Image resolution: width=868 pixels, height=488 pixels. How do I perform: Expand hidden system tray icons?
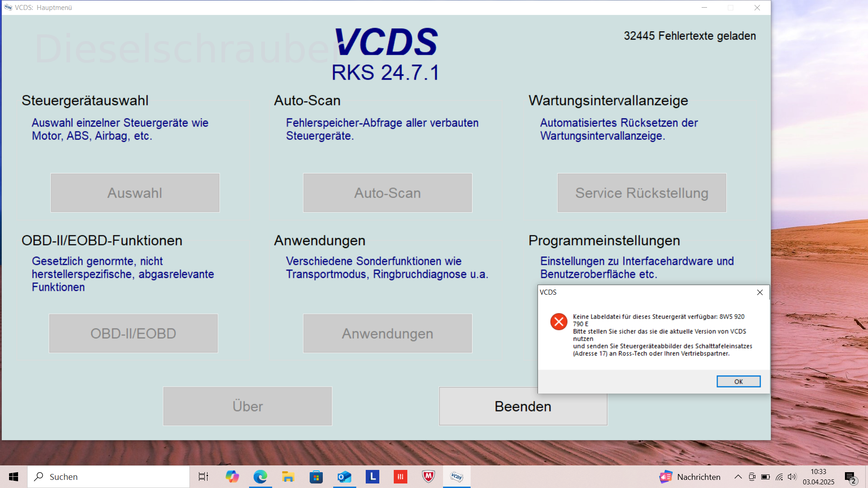pyautogui.click(x=738, y=477)
